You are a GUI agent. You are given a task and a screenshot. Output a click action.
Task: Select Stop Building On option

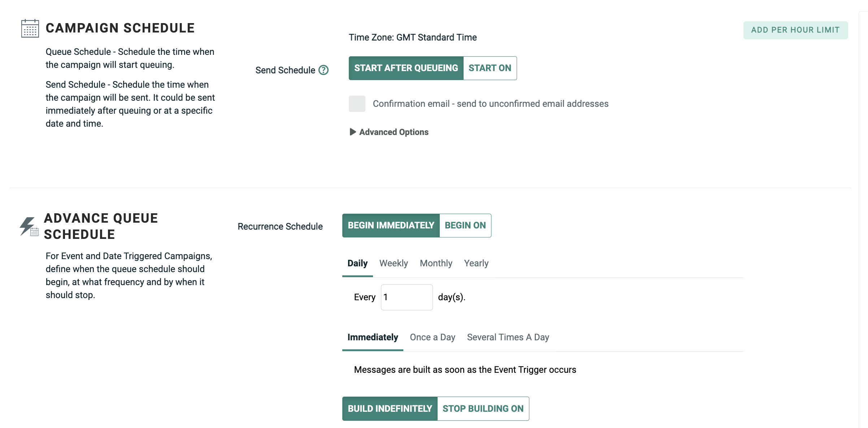[483, 409]
